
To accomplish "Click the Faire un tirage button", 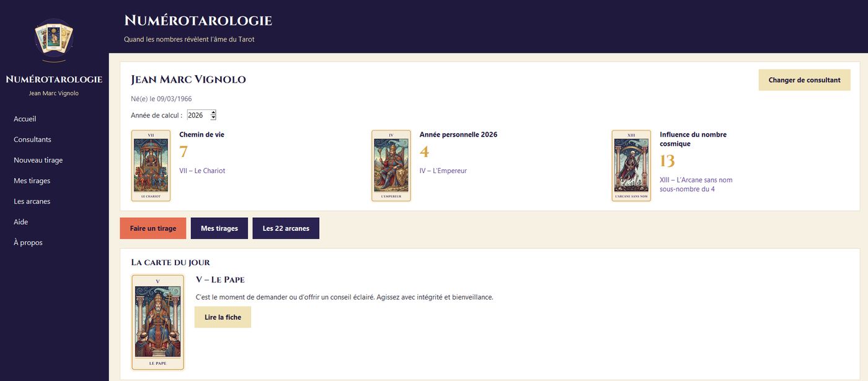I will (x=153, y=228).
